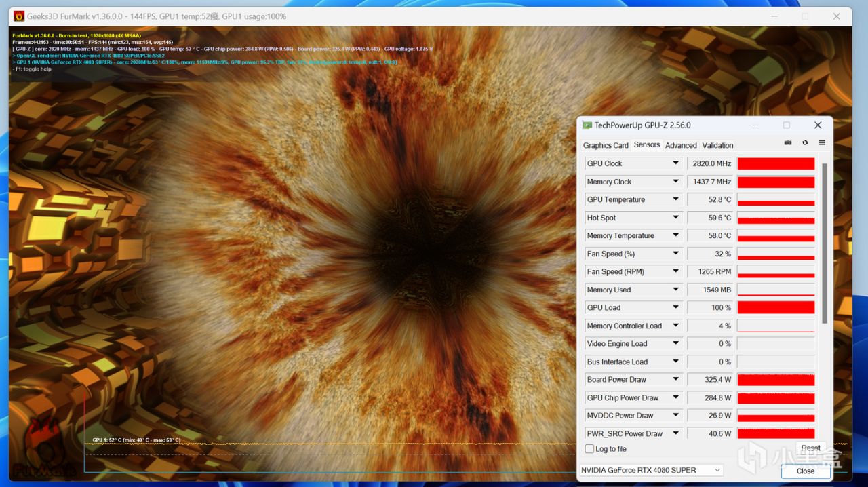Open the Memory Clock sensor dropdown

pos(675,182)
